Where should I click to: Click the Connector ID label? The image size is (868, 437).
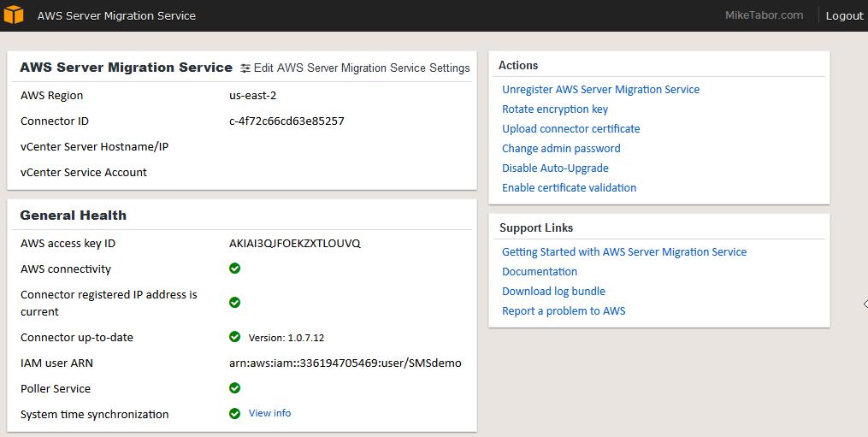coord(54,121)
